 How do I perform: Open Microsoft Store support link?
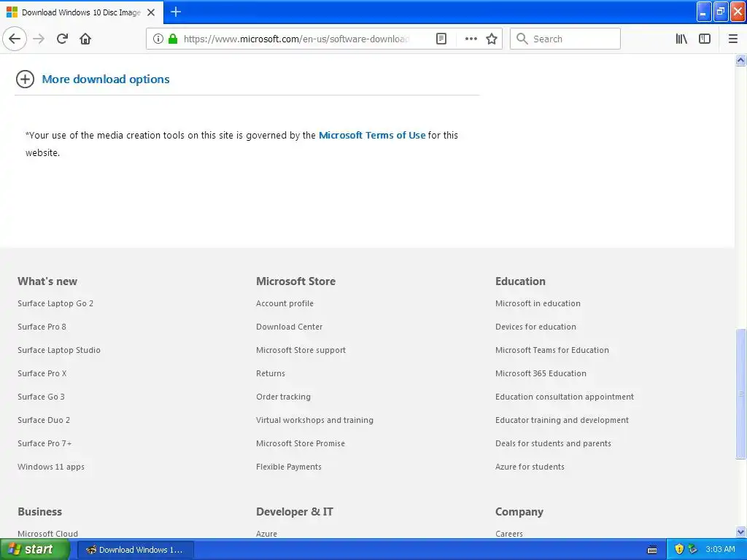coord(301,350)
